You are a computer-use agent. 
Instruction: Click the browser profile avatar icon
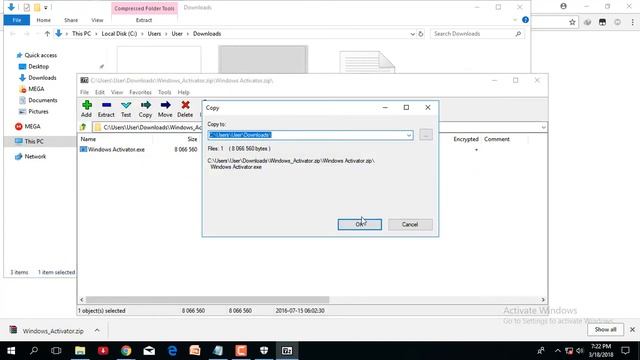click(563, 6)
